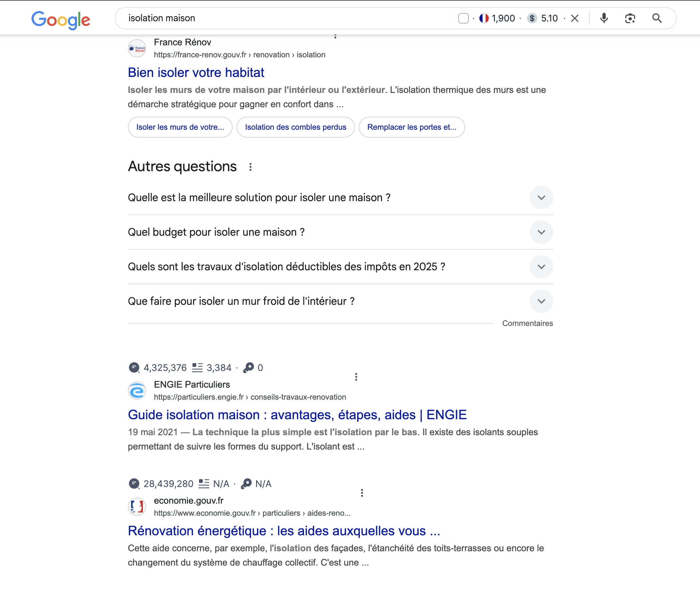Click the French flag search volume icon
Viewport: 700px width, 592px height.
tap(483, 18)
